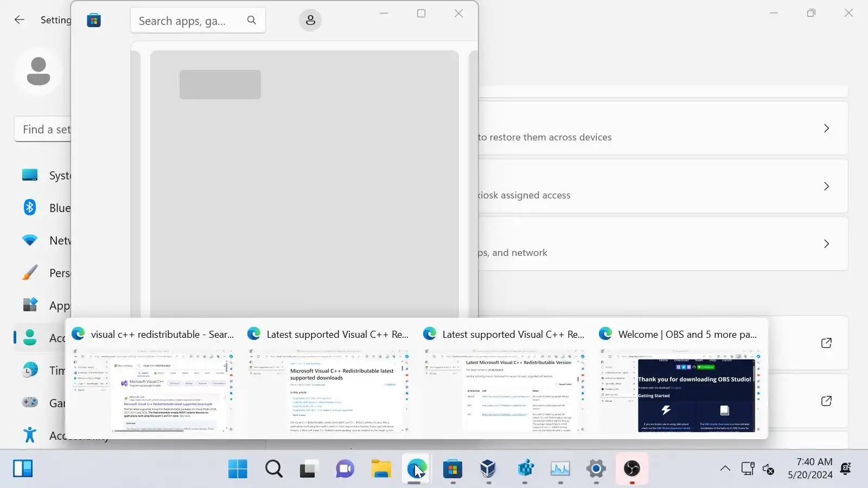Image resolution: width=868 pixels, height=488 pixels.
Task: Open 'Latest Microsoft Visual C++ Redistributable Version' preview
Action: 505,380
